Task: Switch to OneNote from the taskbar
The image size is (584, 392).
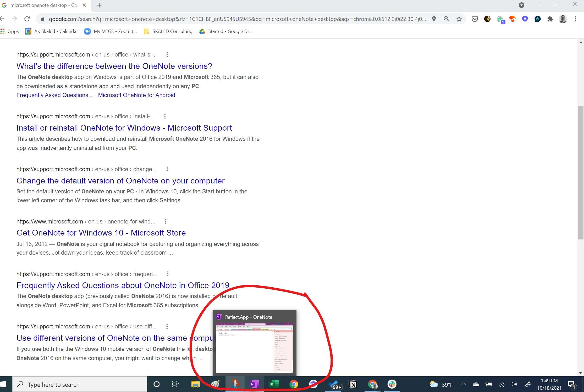Action: (x=254, y=384)
